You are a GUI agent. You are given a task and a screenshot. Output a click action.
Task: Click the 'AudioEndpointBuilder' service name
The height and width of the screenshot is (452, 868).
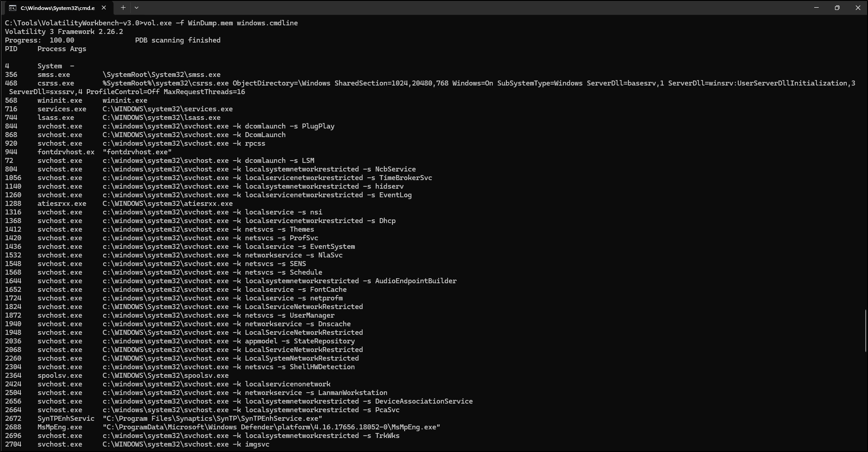416,281
